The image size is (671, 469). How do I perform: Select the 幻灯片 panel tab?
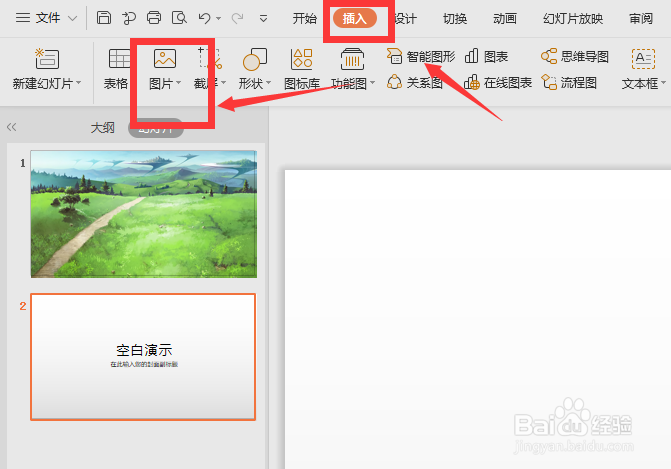click(156, 128)
